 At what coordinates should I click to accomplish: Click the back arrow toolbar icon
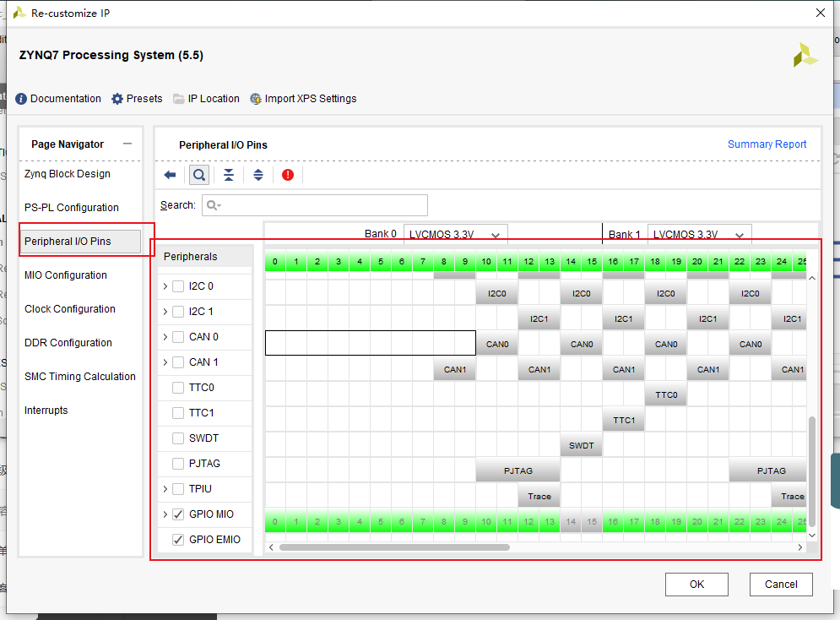coord(170,175)
